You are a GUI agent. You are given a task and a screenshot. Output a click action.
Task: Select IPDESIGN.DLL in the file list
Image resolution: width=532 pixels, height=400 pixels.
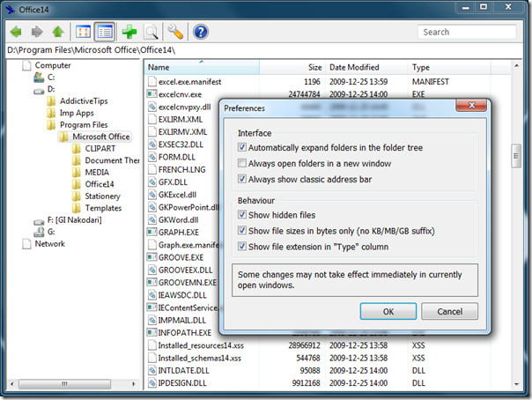click(x=182, y=383)
